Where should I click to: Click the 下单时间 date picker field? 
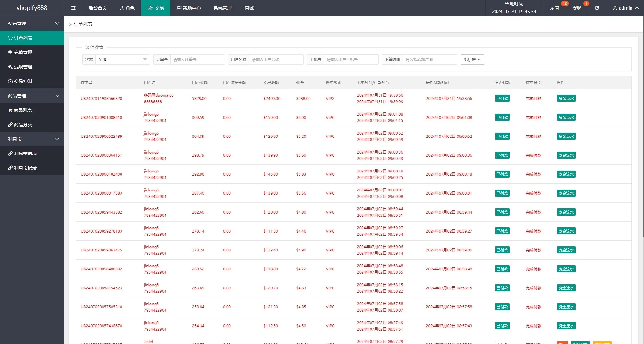(430, 59)
